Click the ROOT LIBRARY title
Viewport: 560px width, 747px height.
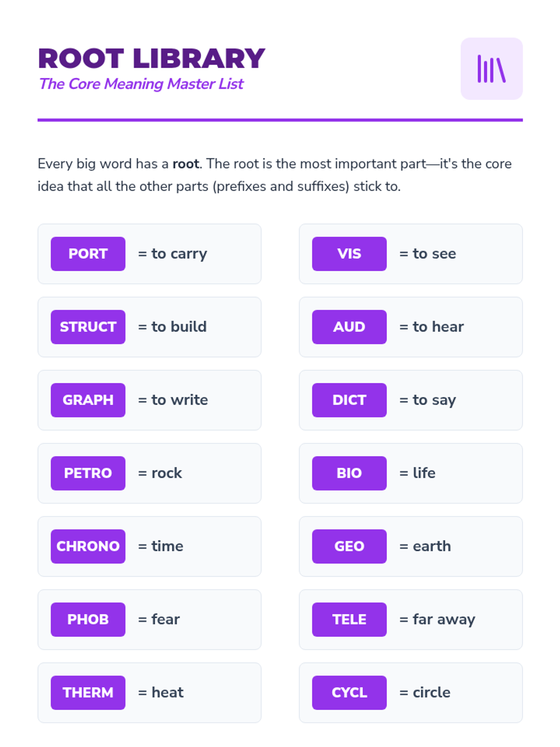[x=151, y=59]
